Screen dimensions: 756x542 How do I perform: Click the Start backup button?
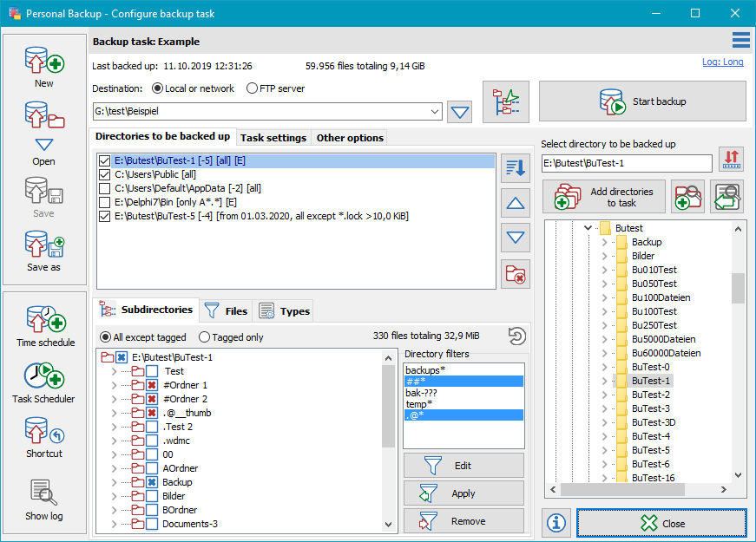[642, 101]
